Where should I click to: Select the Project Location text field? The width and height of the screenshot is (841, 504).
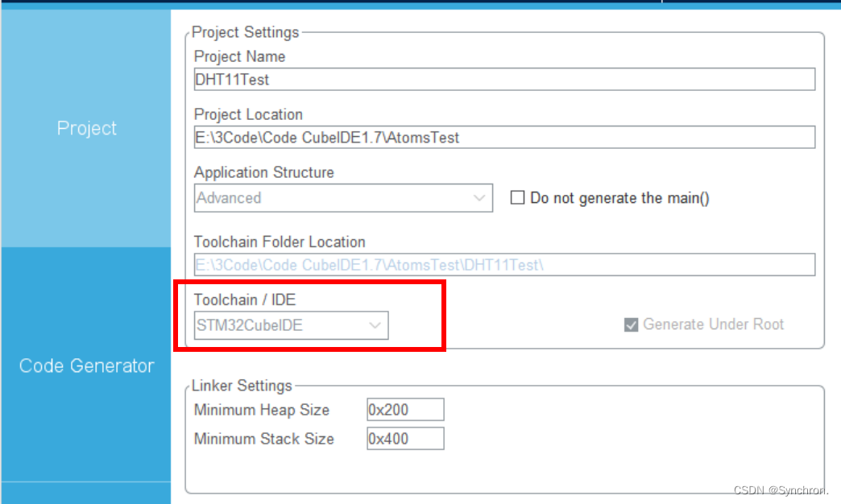(503, 137)
